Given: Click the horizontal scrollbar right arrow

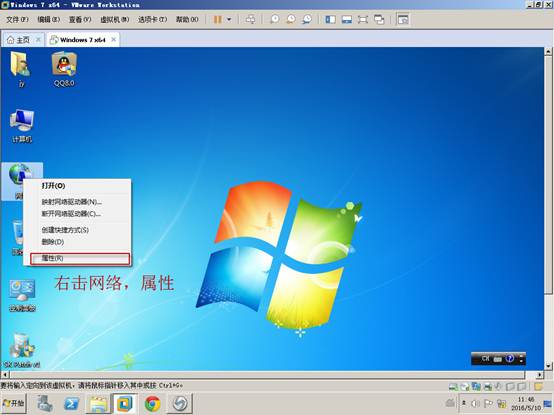Looking at the screenshot, I should pos(539,374).
